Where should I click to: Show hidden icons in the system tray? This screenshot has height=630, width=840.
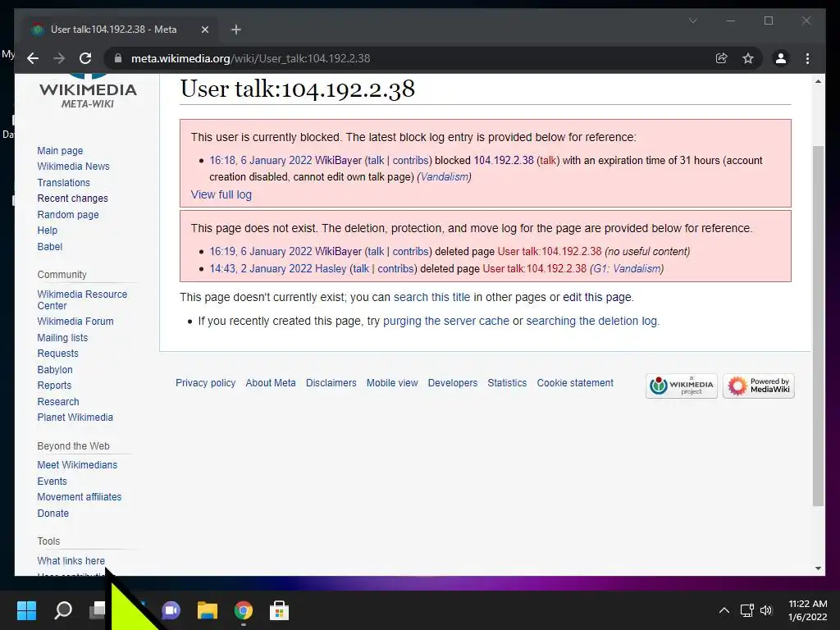724,610
